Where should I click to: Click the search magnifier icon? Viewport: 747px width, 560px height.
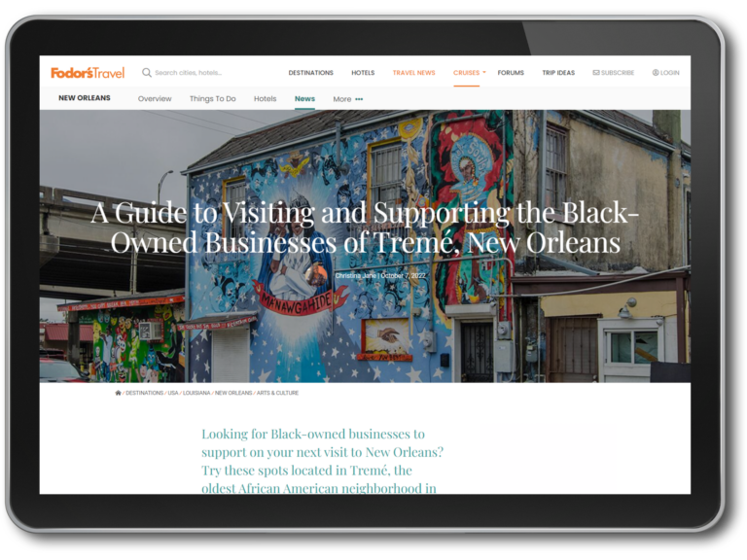pyautogui.click(x=147, y=72)
